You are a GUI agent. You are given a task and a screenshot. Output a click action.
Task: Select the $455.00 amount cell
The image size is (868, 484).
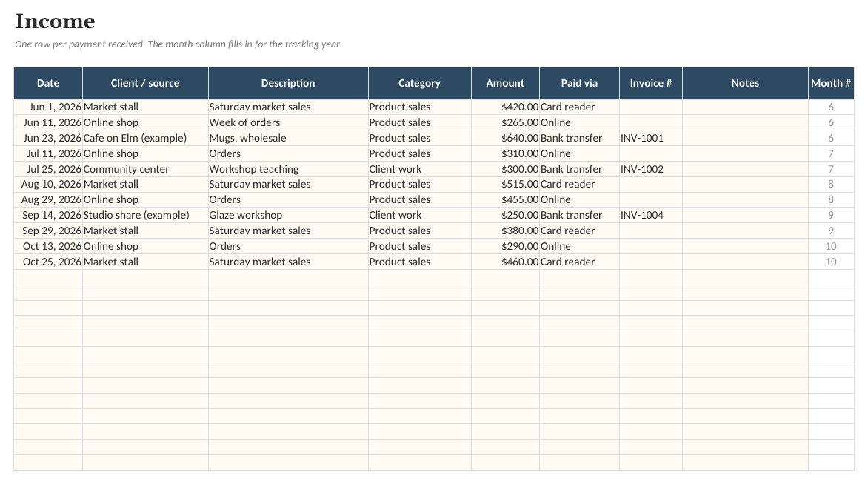pos(505,199)
